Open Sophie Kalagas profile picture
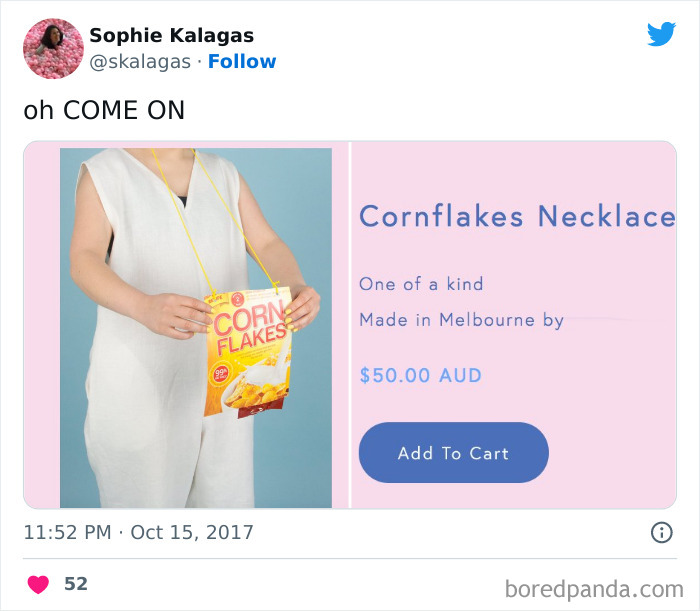700x611 pixels. pos(53,49)
